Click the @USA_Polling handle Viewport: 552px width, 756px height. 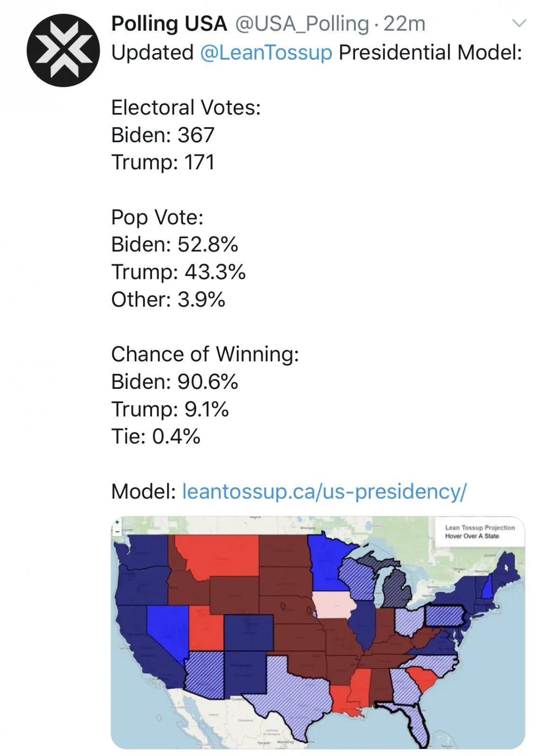(x=302, y=24)
